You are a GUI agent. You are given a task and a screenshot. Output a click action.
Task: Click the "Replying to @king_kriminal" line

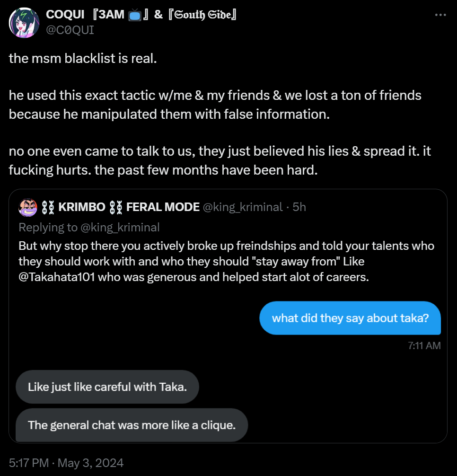[x=89, y=227]
